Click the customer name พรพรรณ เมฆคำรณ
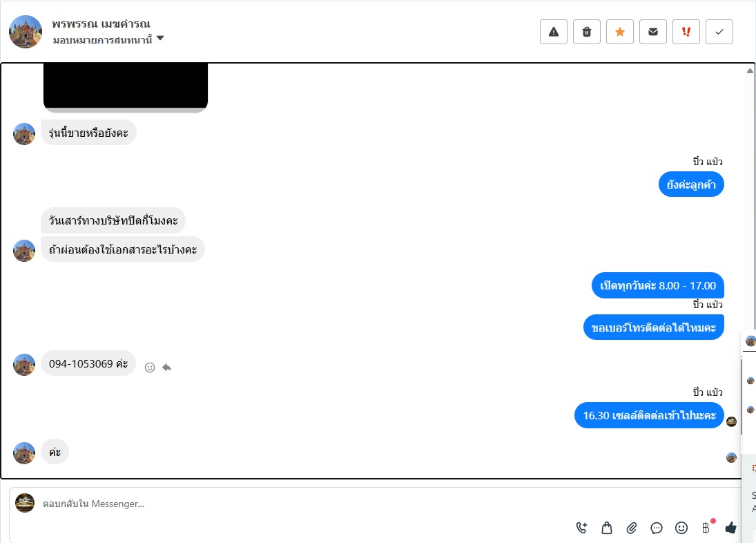This screenshot has height=543, width=756. pos(101,23)
